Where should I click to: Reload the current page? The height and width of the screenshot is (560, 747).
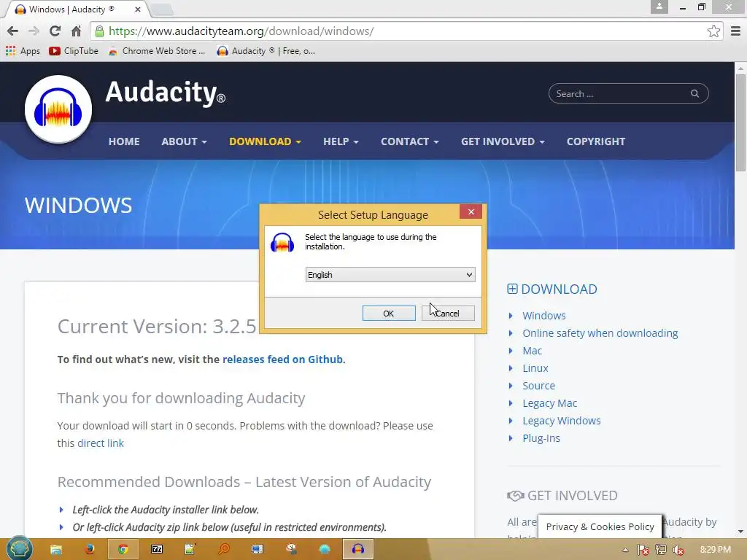[x=55, y=31]
